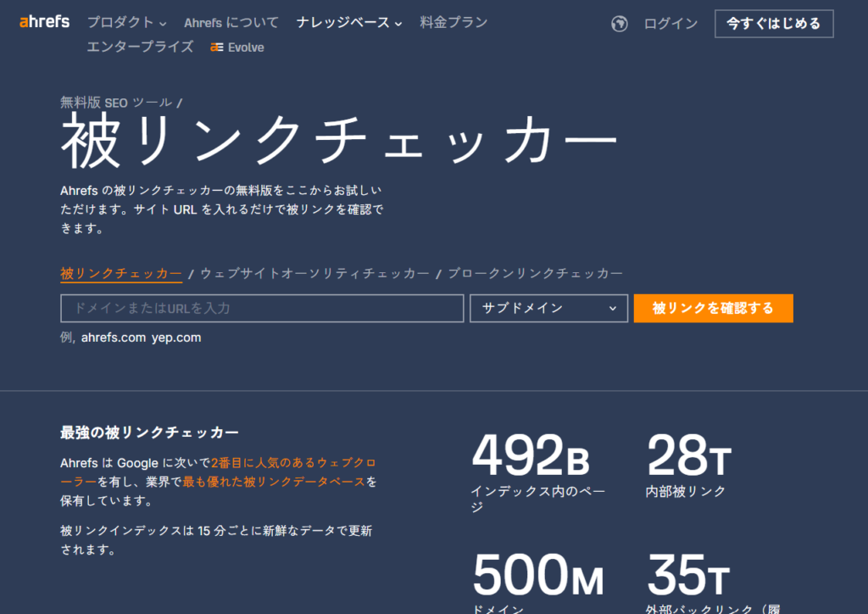Go to 料金プラン page

point(453,23)
